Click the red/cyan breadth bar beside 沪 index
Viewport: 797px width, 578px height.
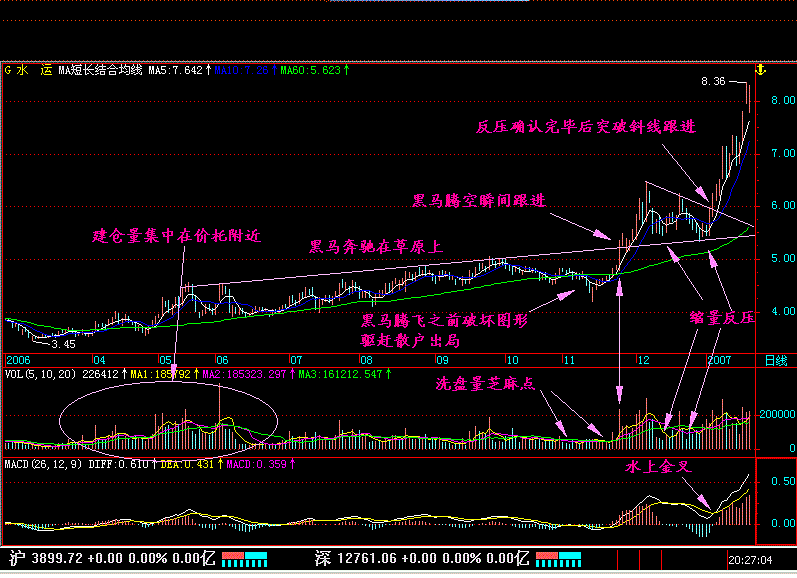[243, 557]
